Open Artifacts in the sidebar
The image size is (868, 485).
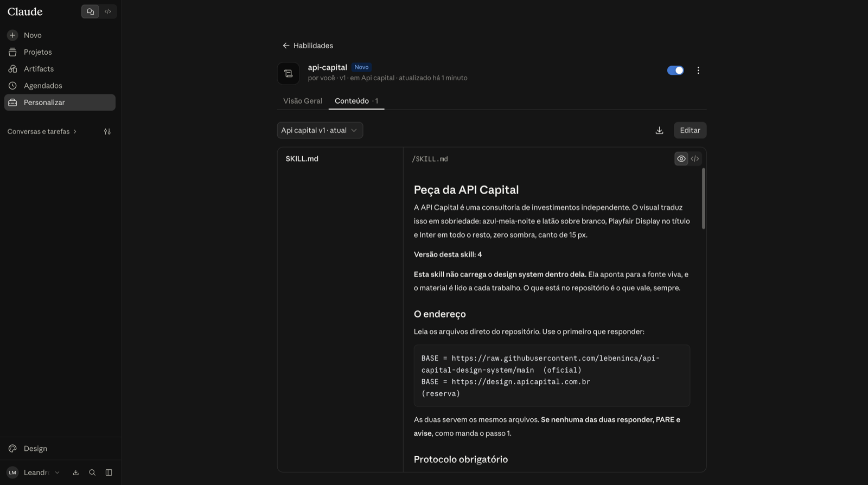(60, 69)
